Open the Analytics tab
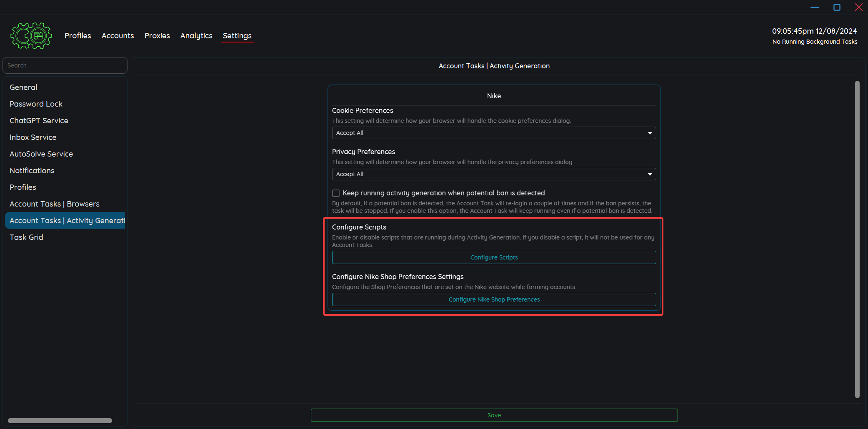Image resolution: width=868 pixels, height=429 pixels. pyautogui.click(x=196, y=36)
